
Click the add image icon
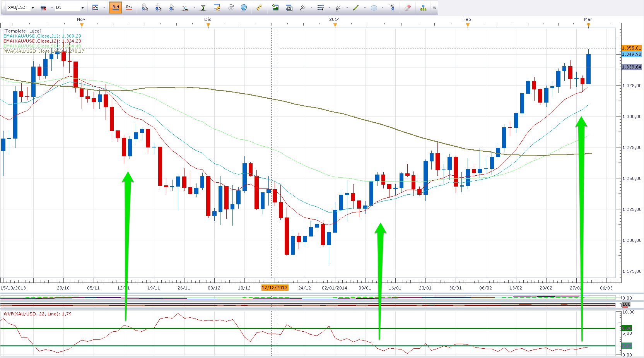(275, 7)
